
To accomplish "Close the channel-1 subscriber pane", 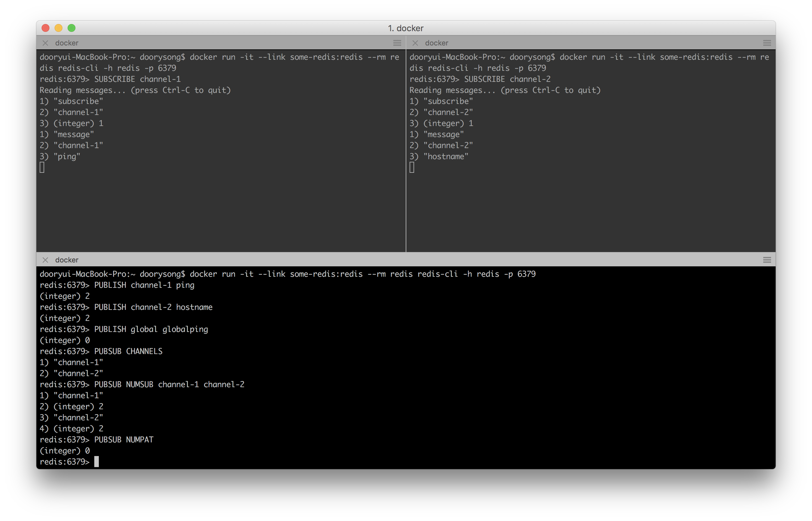I will [45, 43].
